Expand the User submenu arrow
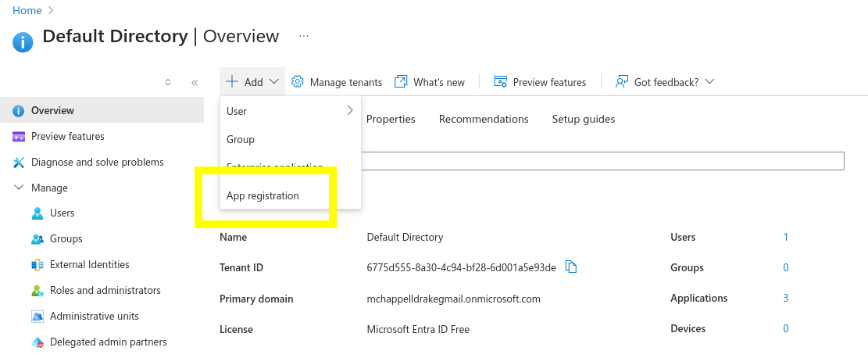The width and height of the screenshot is (868, 358). 349,111
